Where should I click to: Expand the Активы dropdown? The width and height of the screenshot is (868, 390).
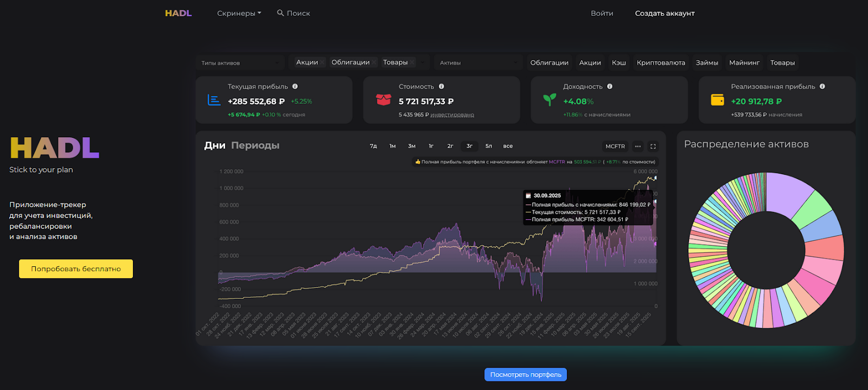[477, 63]
